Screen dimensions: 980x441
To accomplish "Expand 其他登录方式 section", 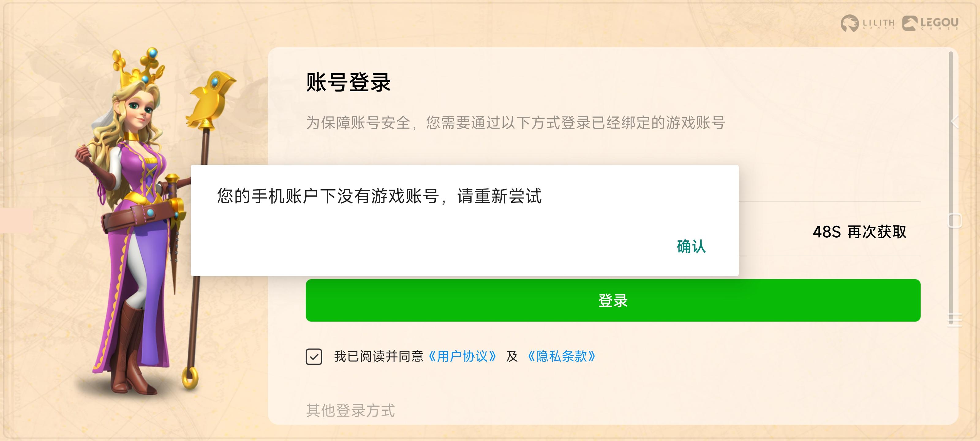I will pyautogui.click(x=350, y=411).
